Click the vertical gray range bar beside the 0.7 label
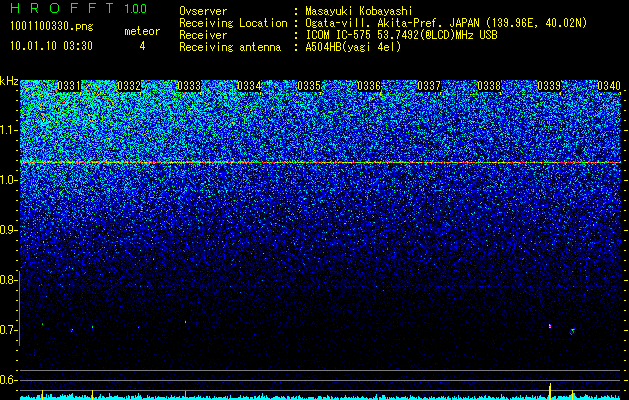The width and height of the screenshot is (629, 400). click(20, 308)
